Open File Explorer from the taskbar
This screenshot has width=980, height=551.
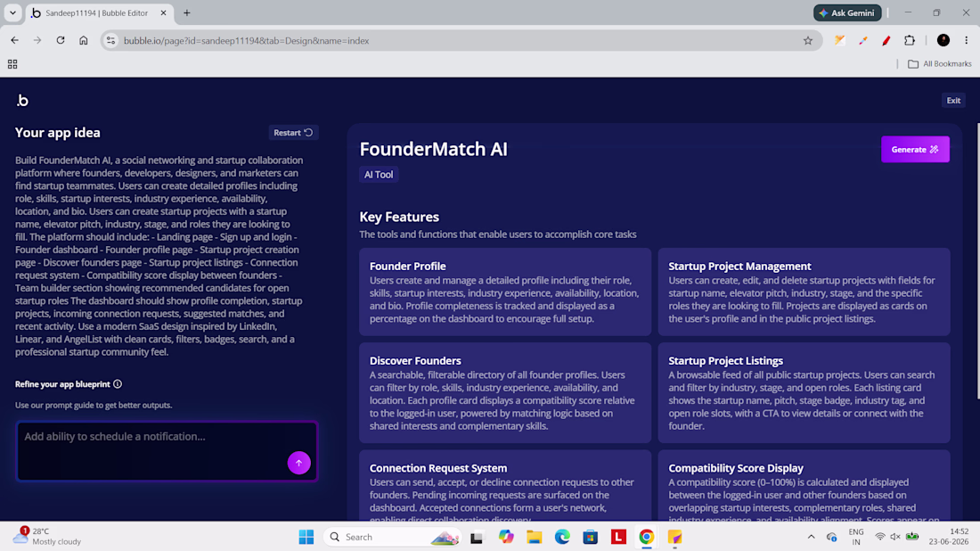click(x=534, y=537)
